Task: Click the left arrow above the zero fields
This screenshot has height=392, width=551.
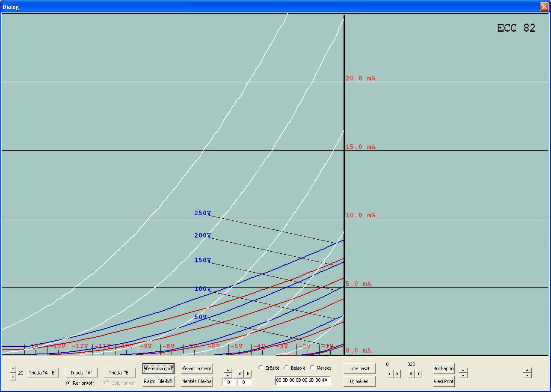Action: [x=240, y=374]
